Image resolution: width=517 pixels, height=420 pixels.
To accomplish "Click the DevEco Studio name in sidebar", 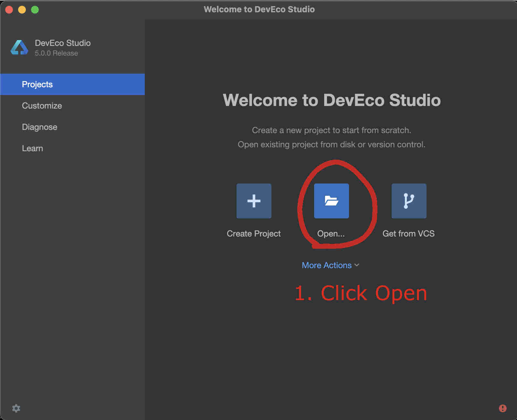I will (63, 43).
